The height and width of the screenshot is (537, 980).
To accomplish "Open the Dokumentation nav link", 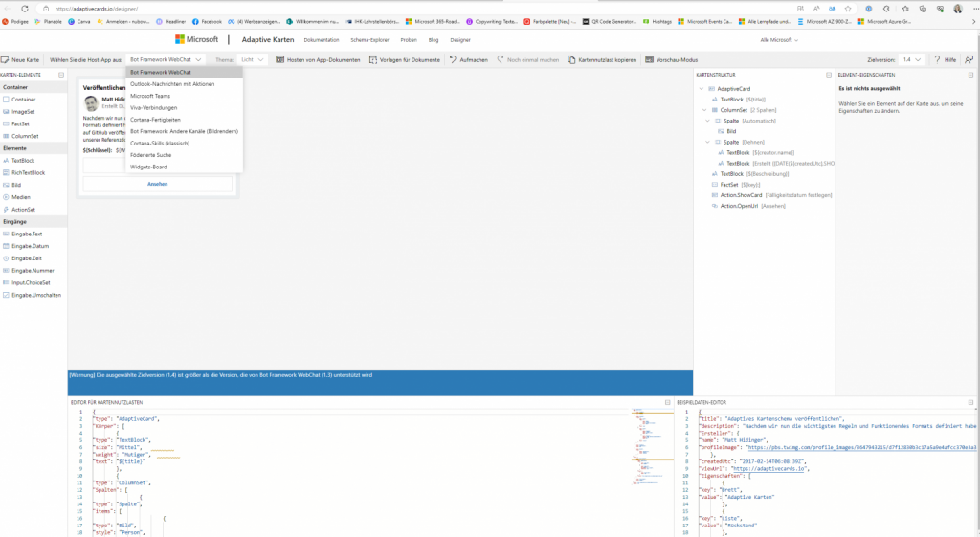I will (x=322, y=40).
